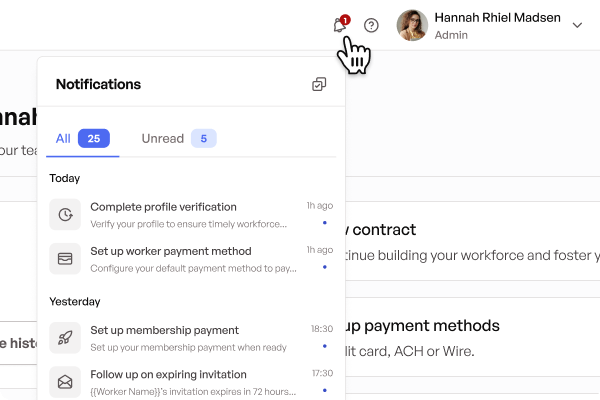The image size is (600, 400).
Task: Click unread dot on worker payment notification
Action: 324,266
